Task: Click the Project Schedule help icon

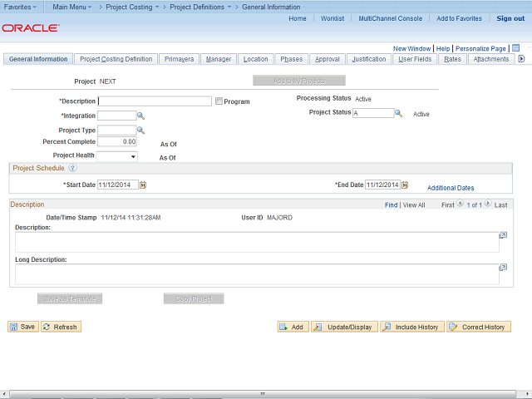Action: pos(72,168)
